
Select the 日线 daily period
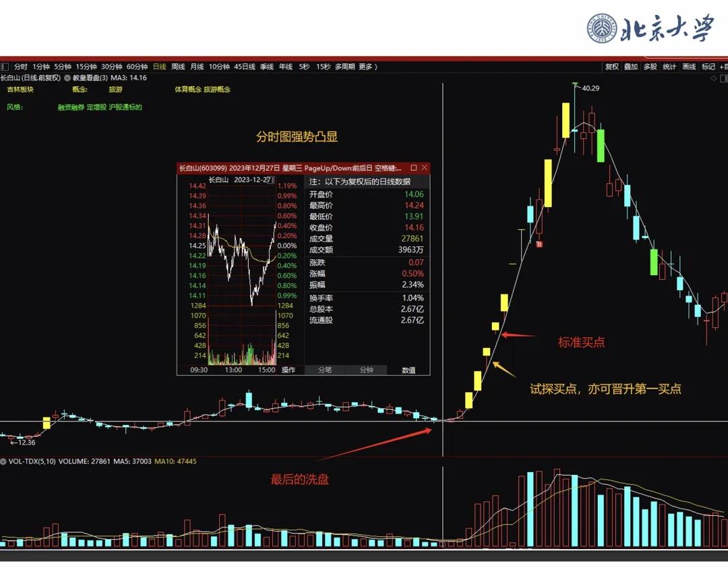(x=160, y=67)
